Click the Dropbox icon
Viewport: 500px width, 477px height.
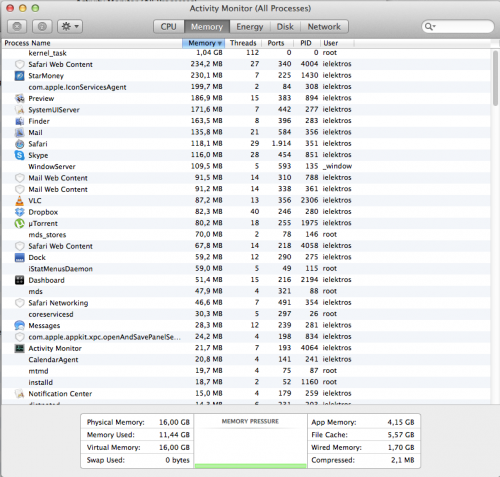pos(20,212)
